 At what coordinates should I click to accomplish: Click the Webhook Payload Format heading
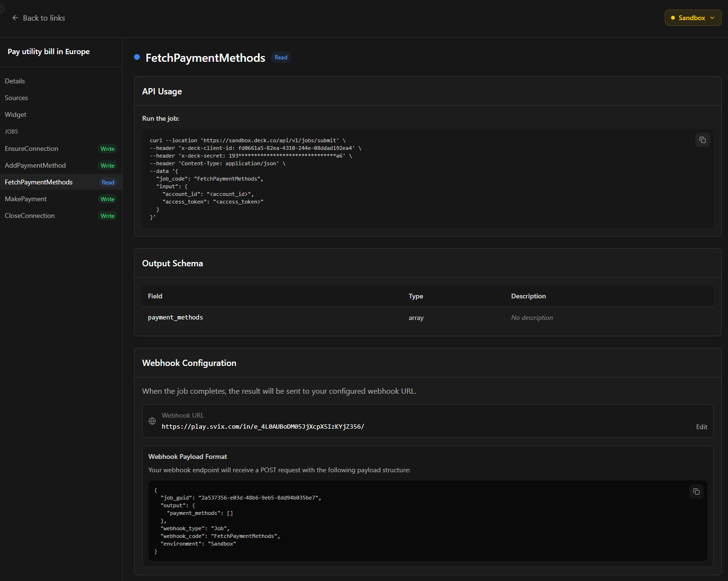(188, 456)
